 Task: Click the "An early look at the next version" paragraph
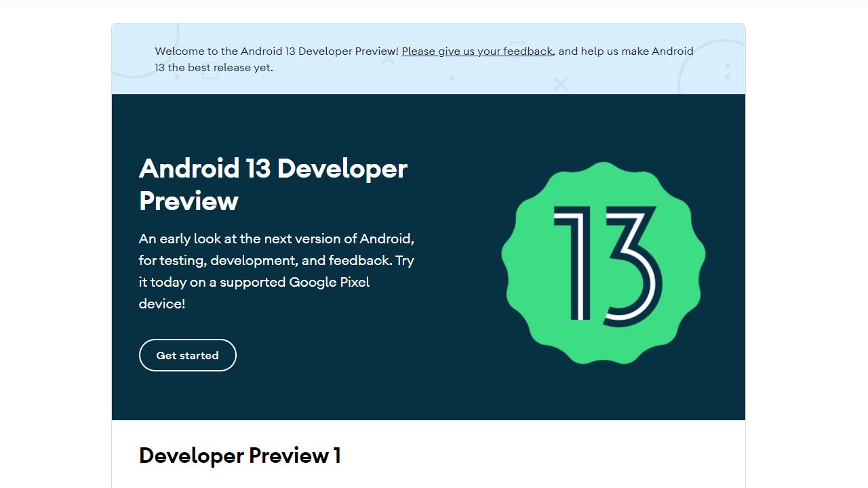pos(277,271)
